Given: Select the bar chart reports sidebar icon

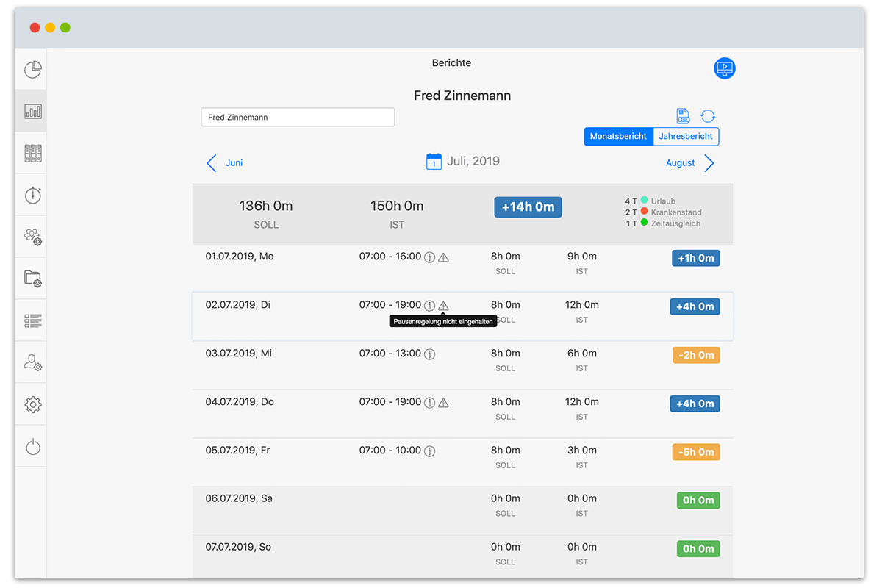Looking at the screenshot, I should pos(33,111).
